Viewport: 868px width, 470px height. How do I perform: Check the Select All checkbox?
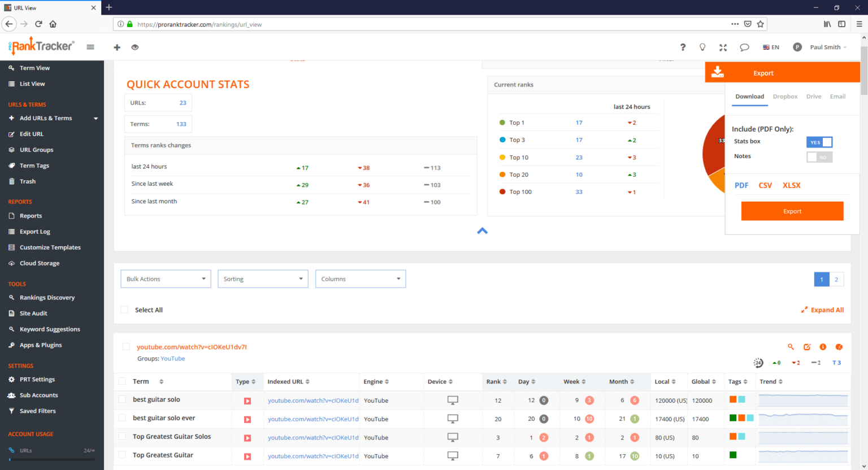coord(124,310)
